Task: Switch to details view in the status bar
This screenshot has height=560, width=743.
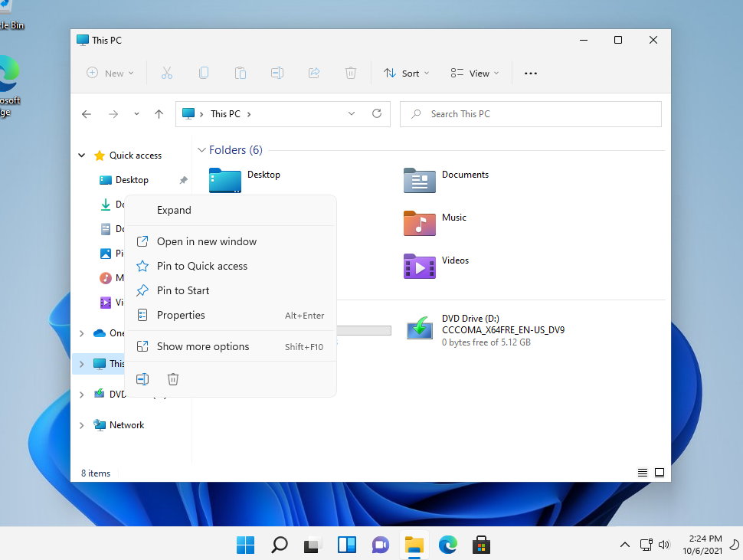Action: [x=642, y=473]
